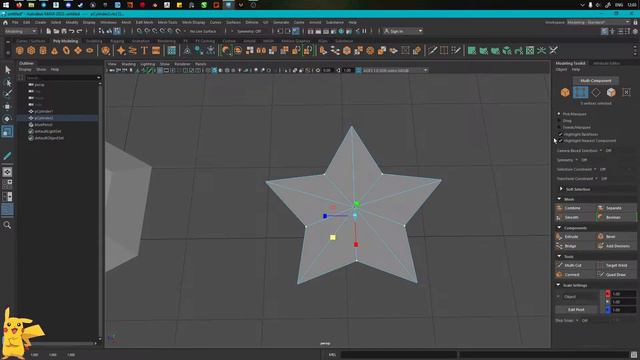This screenshot has width=640, height=360.
Task: Collapse the Tools section in Modeling Toolkit
Action: (x=559, y=256)
